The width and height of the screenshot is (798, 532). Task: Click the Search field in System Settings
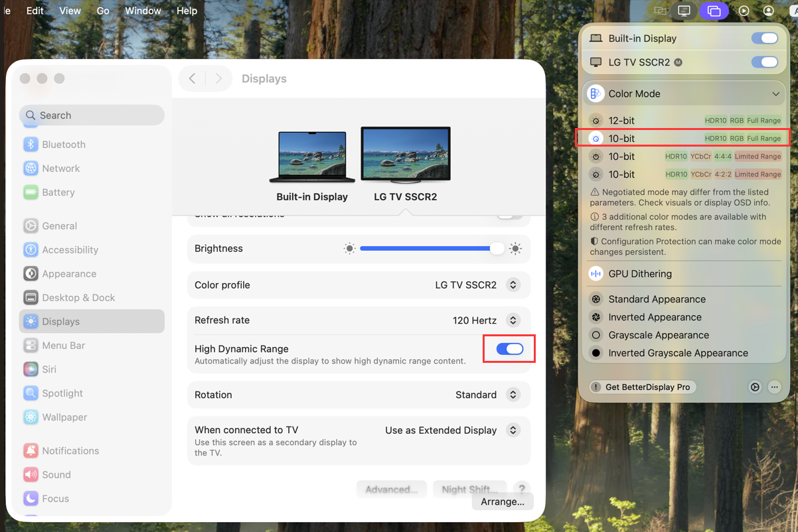92,115
